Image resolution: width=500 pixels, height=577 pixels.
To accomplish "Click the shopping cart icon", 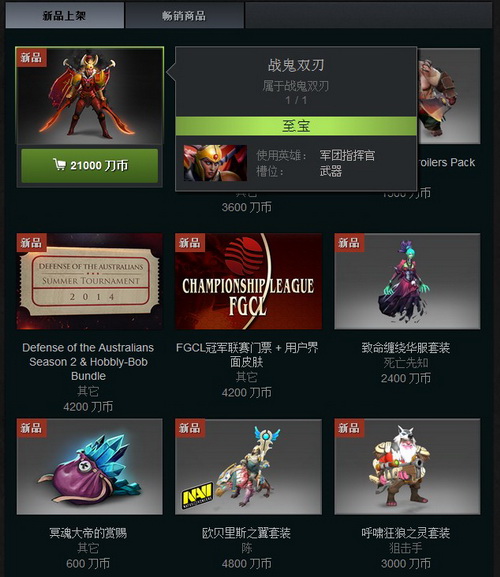I will (59, 164).
